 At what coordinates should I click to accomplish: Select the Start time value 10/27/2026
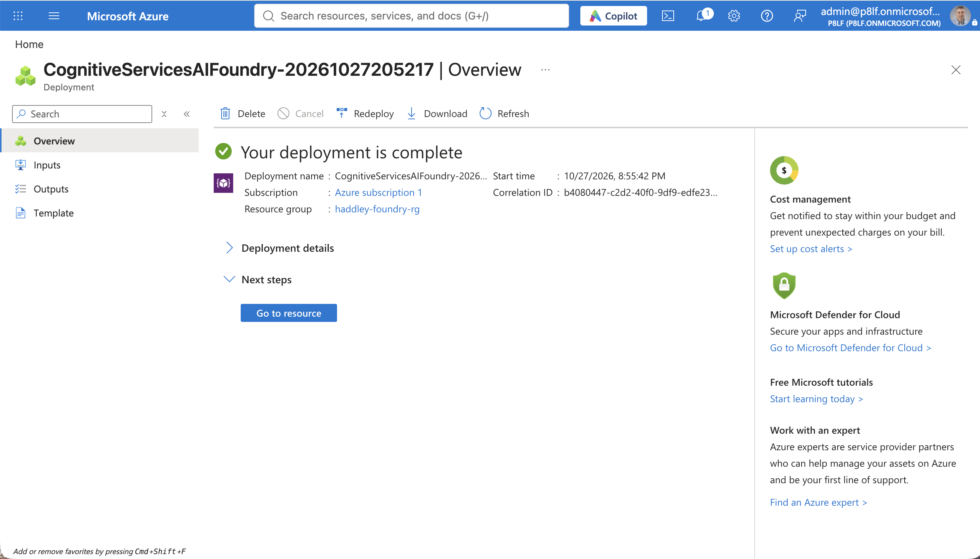pos(614,176)
